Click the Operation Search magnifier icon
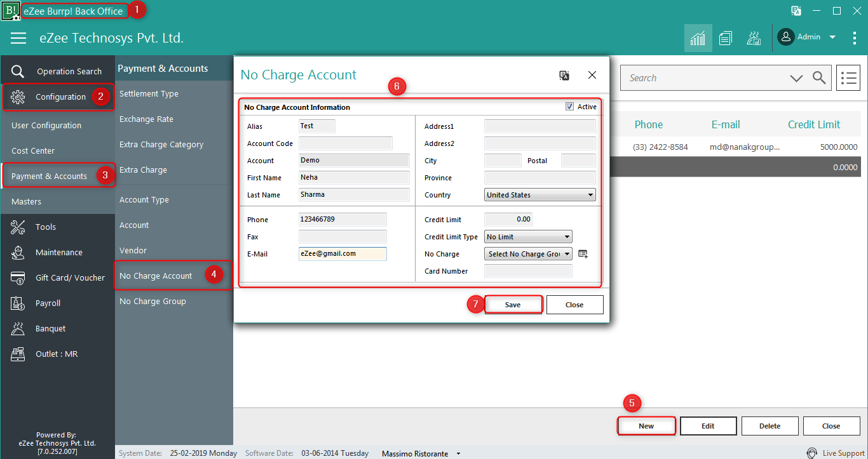This screenshot has width=868, height=459. click(18, 71)
